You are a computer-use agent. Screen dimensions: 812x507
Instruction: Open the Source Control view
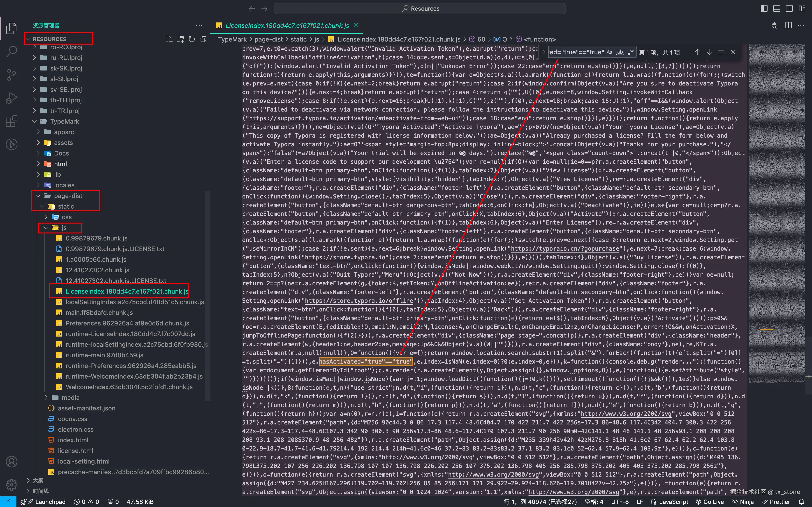click(x=12, y=74)
